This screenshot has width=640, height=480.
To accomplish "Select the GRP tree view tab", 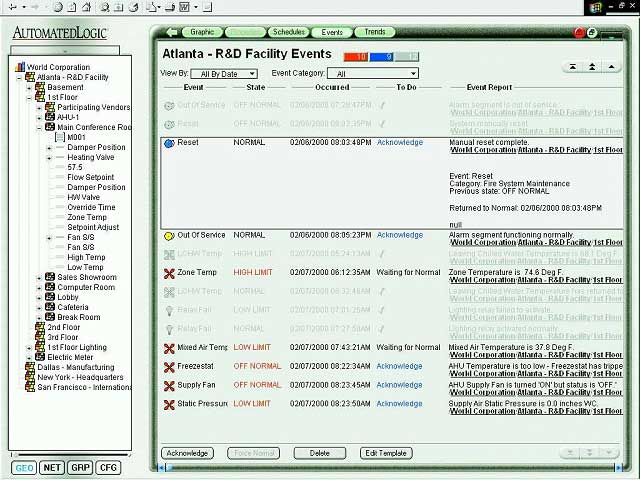I will (80, 468).
